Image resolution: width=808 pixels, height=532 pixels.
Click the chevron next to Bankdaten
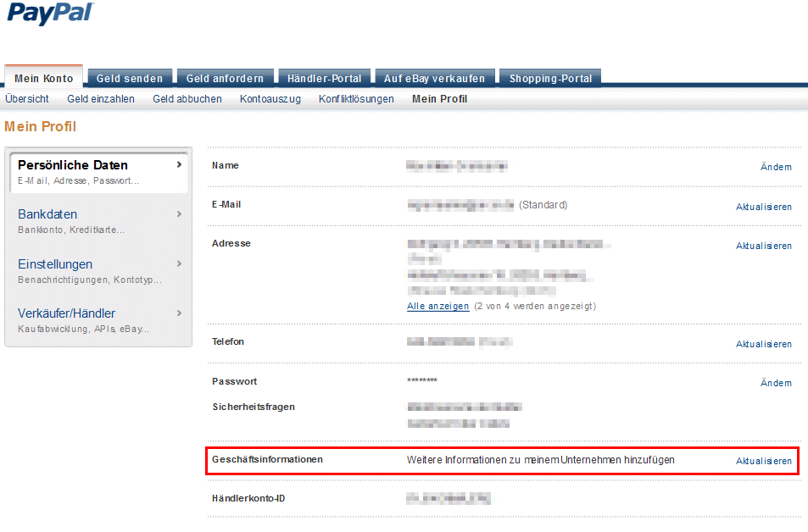(x=179, y=213)
